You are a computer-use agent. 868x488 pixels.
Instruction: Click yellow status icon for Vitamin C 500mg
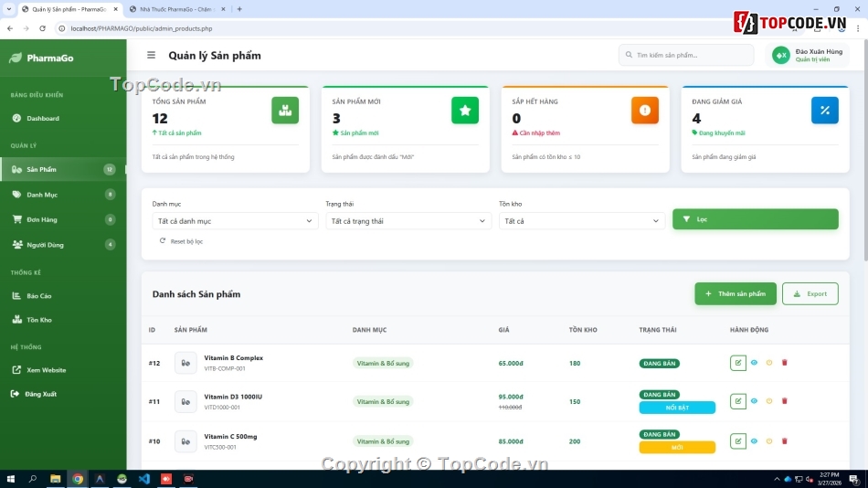(769, 440)
